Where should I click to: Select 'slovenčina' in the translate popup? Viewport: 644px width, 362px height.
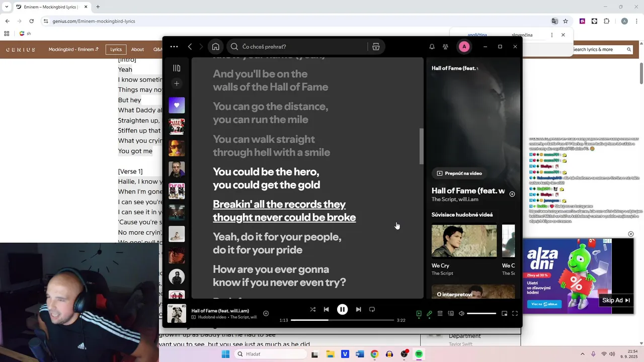coord(522,35)
